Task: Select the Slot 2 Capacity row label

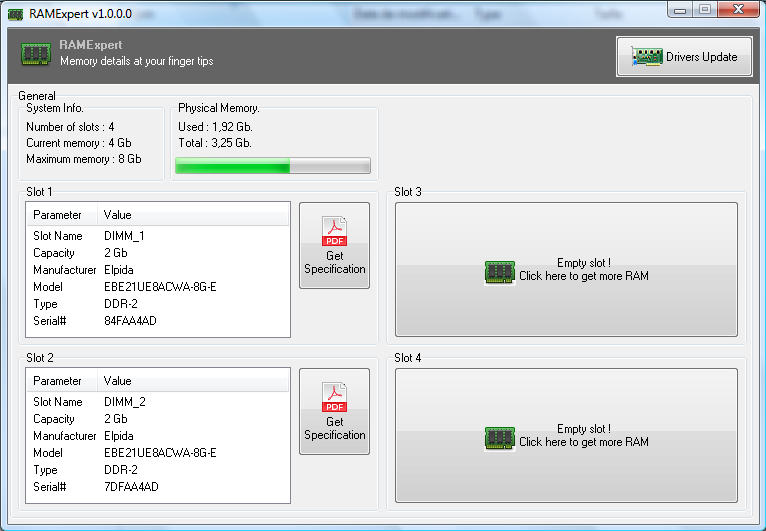Action: click(54, 419)
